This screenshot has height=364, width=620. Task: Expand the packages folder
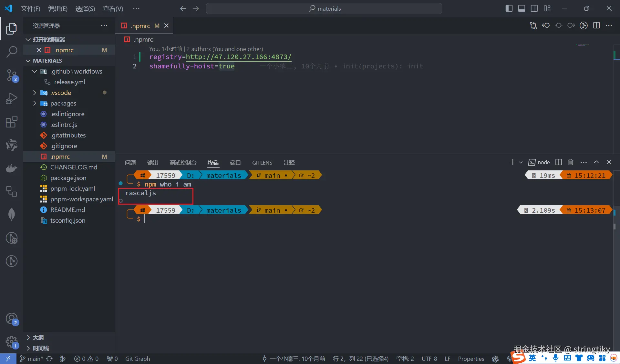tap(63, 103)
